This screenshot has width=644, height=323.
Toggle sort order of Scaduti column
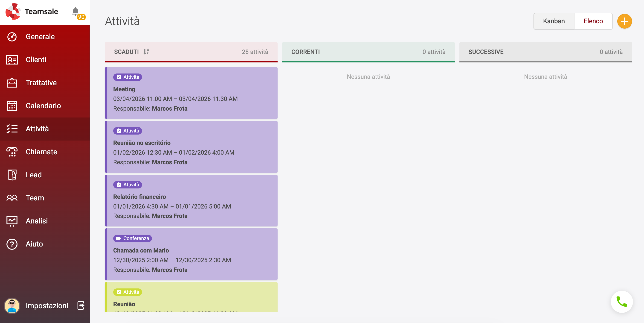tap(147, 52)
